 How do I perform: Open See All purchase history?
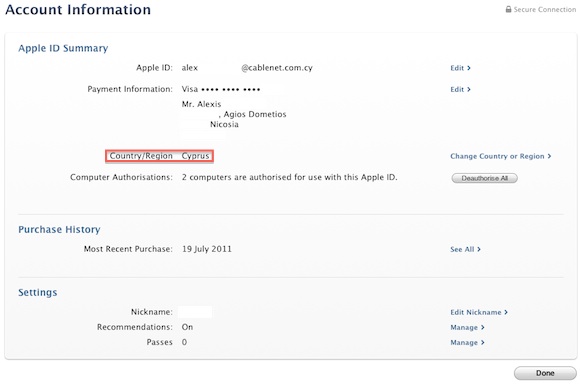[465, 249]
